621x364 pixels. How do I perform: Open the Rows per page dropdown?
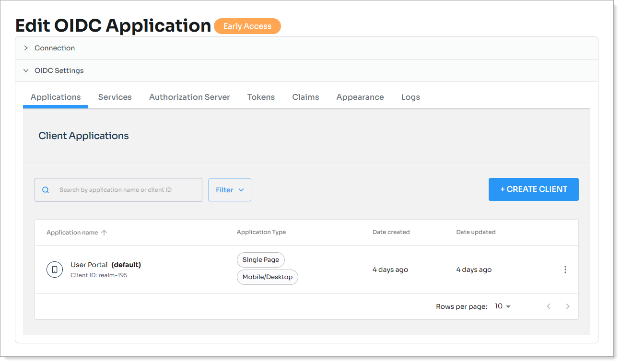[x=503, y=306]
